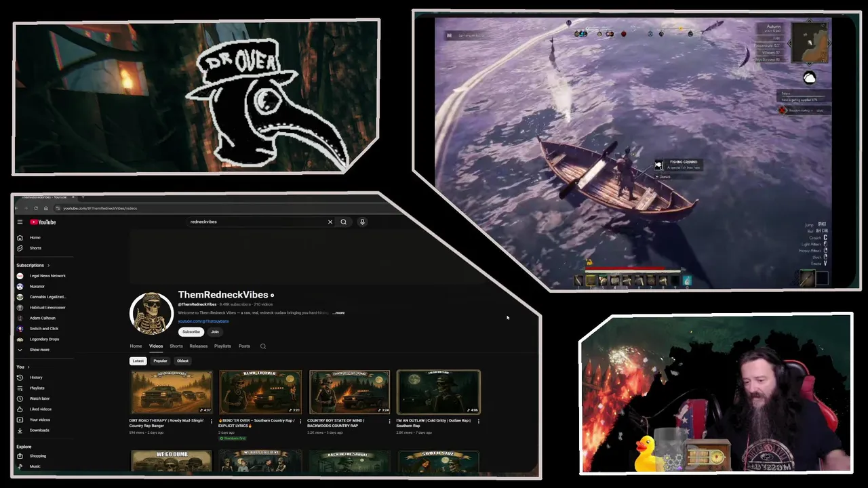Open options for COUNTRY BOY STATE OF MIND video
Image resolution: width=868 pixels, height=488 pixels.
pyautogui.click(x=389, y=421)
